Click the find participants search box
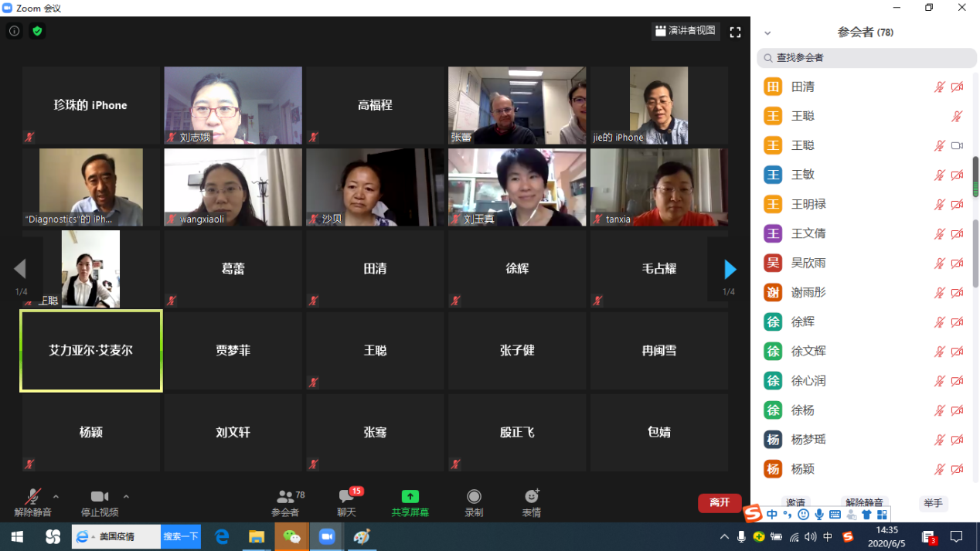Image resolution: width=980 pixels, height=551 pixels. pos(866,58)
